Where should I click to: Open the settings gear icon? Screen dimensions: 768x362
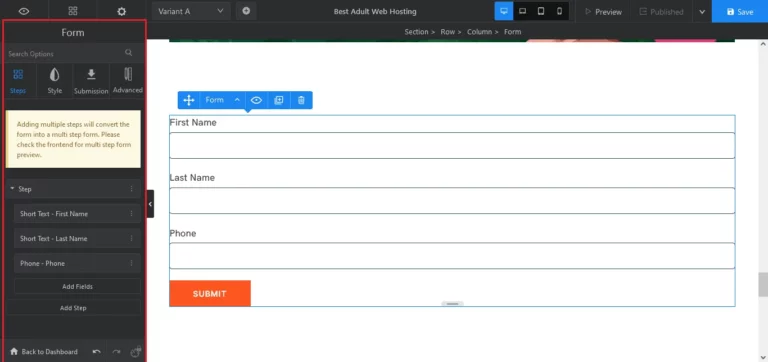(x=121, y=11)
